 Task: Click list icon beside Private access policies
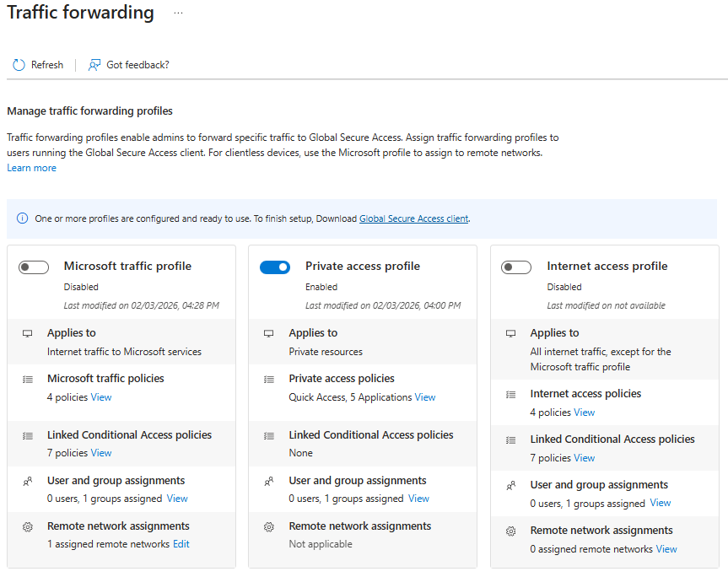269,380
